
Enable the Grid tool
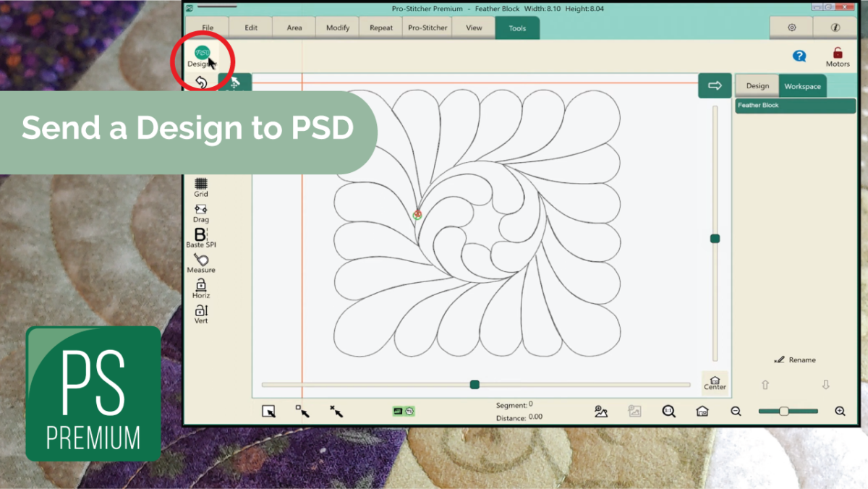200,186
